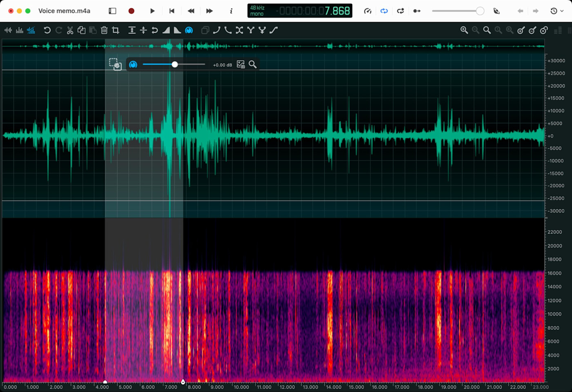Click the selection gain slider handle
This screenshot has height=392, width=572.
tap(175, 65)
